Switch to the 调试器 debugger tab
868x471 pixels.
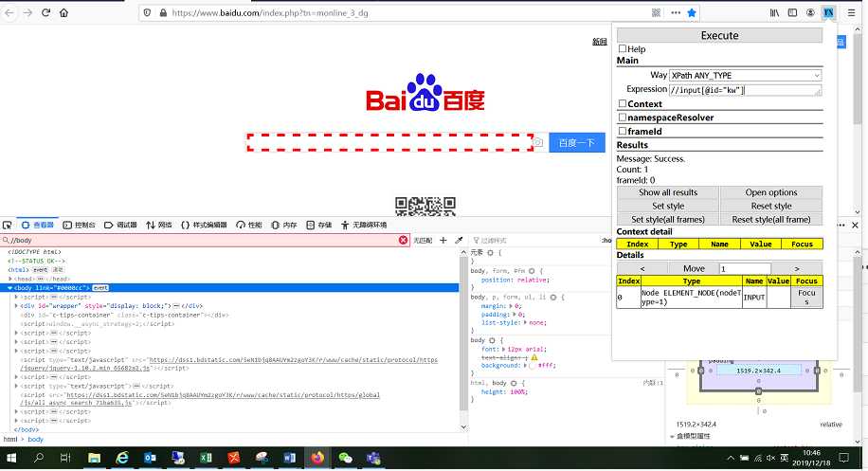(x=120, y=226)
